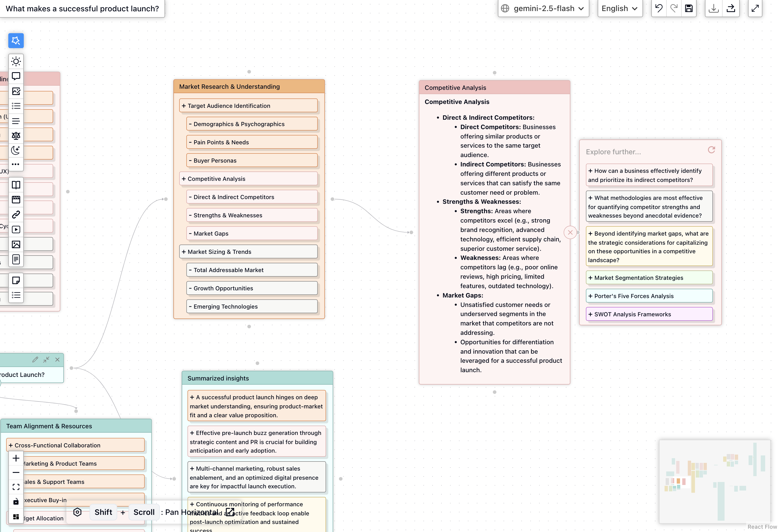
Task: Select the Demographics & Psychographics item
Action: coord(252,124)
